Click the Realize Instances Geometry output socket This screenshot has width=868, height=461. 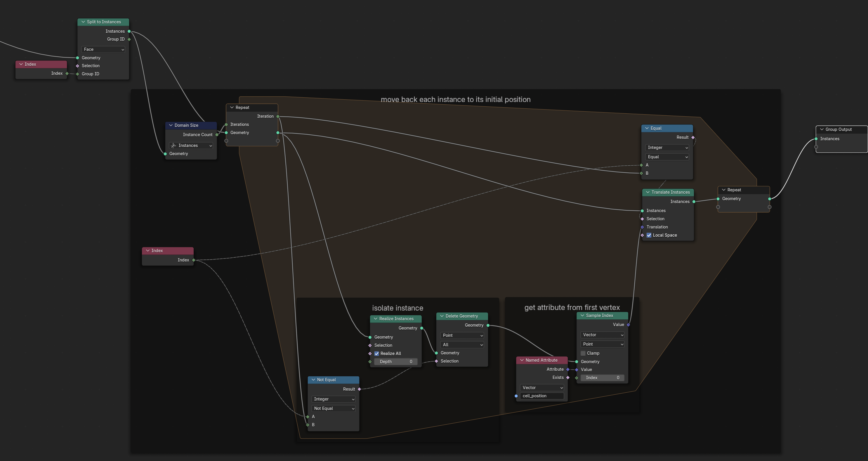tap(421, 328)
